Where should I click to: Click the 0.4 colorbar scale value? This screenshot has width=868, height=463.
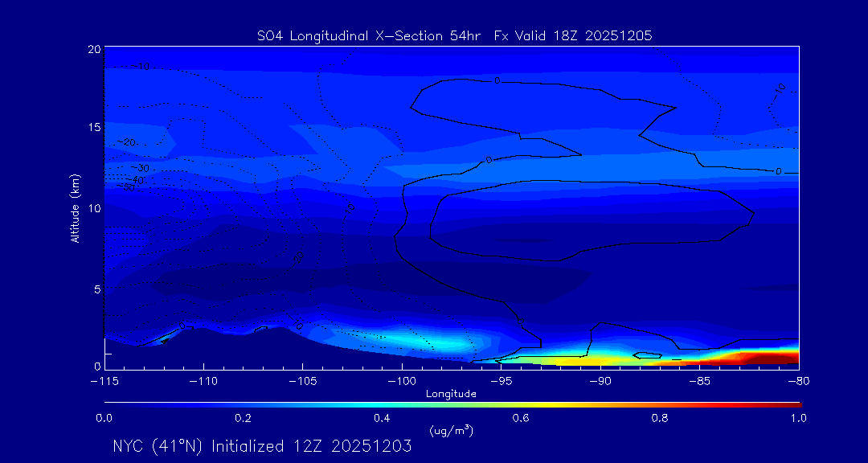pyautogui.click(x=382, y=418)
